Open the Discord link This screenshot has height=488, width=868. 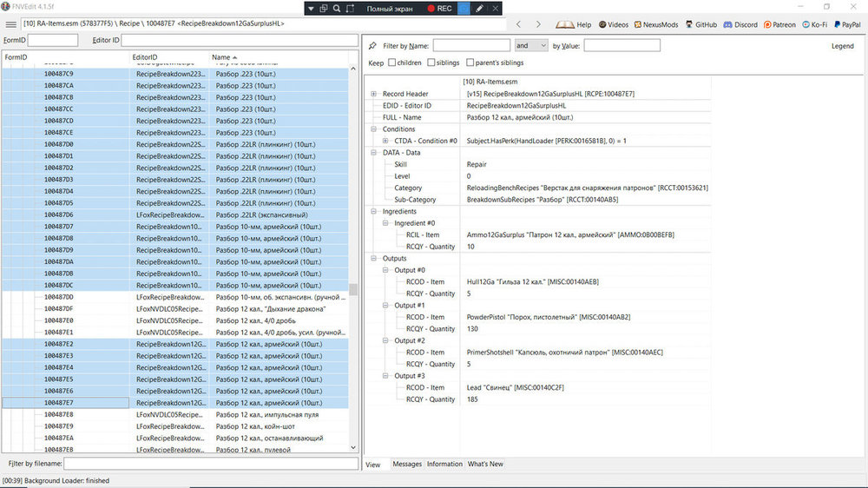pos(740,24)
